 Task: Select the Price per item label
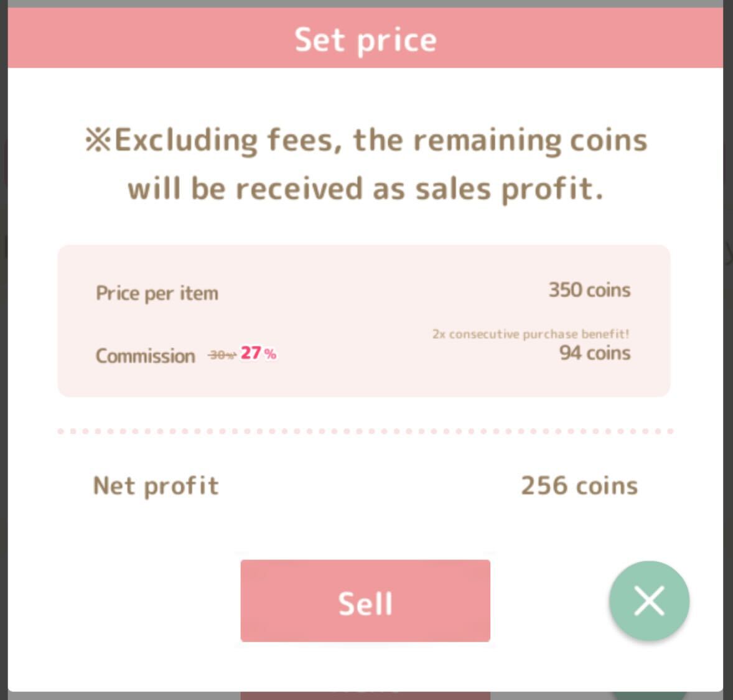(157, 293)
